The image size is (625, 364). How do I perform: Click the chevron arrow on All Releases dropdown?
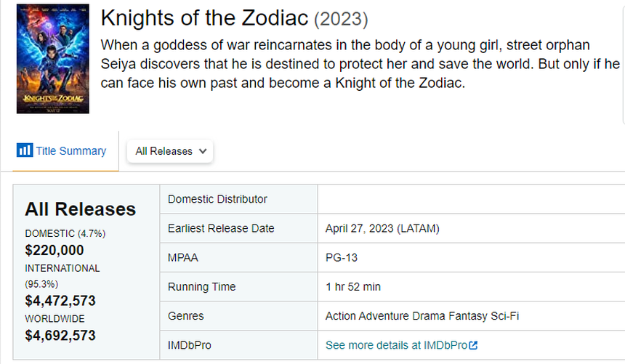[x=203, y=151]
